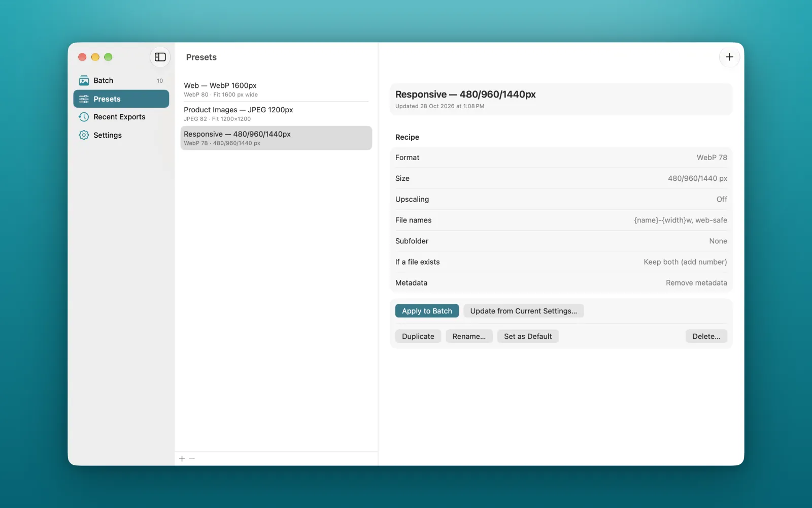Click the Delete... button
812x508 pixels.
click(x=706, y=336)
